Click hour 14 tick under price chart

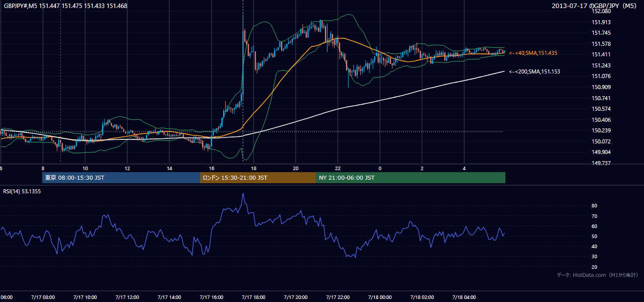[169, 168]
